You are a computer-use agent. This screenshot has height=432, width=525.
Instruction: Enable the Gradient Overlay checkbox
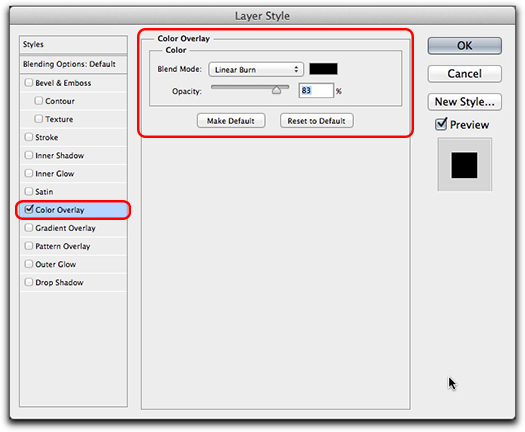click(x=29, y=228)
